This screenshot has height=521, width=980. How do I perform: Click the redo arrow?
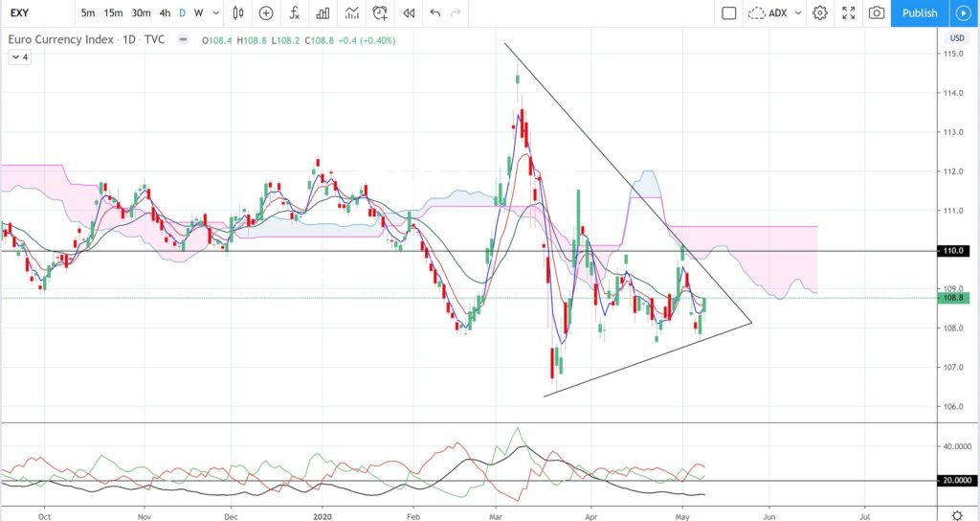(x=457, y=12)
